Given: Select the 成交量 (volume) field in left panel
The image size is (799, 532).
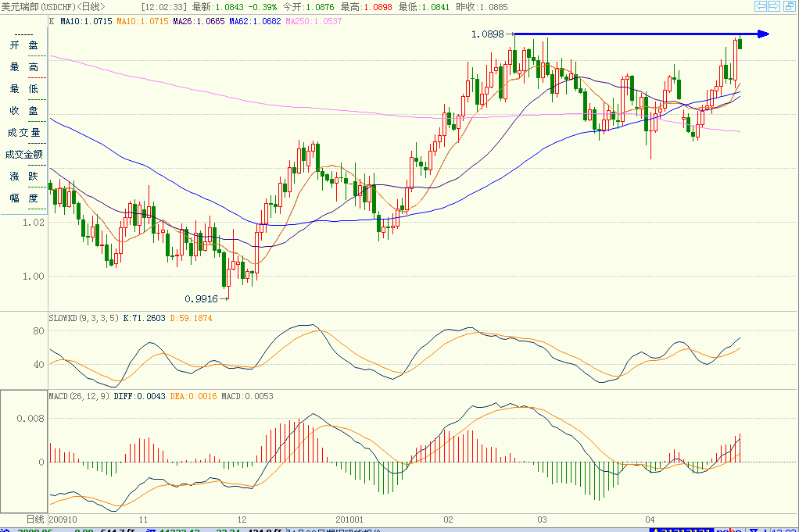Looking at the screenshot, I should [x=24, y=133].
